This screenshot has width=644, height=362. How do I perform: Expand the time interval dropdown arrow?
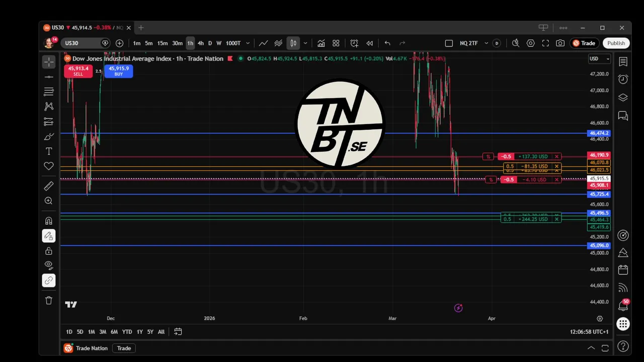click(248, 43)
